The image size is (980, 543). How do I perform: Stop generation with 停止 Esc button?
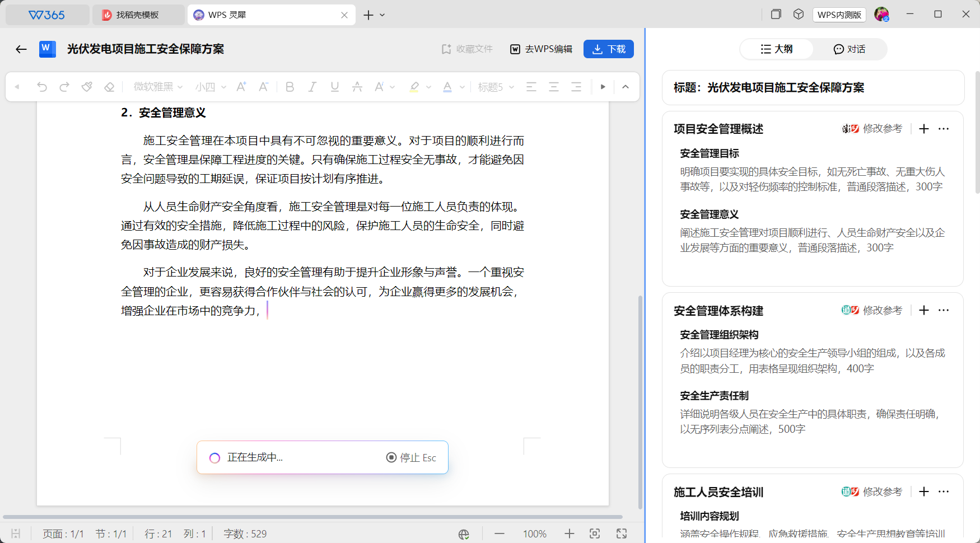411,457
